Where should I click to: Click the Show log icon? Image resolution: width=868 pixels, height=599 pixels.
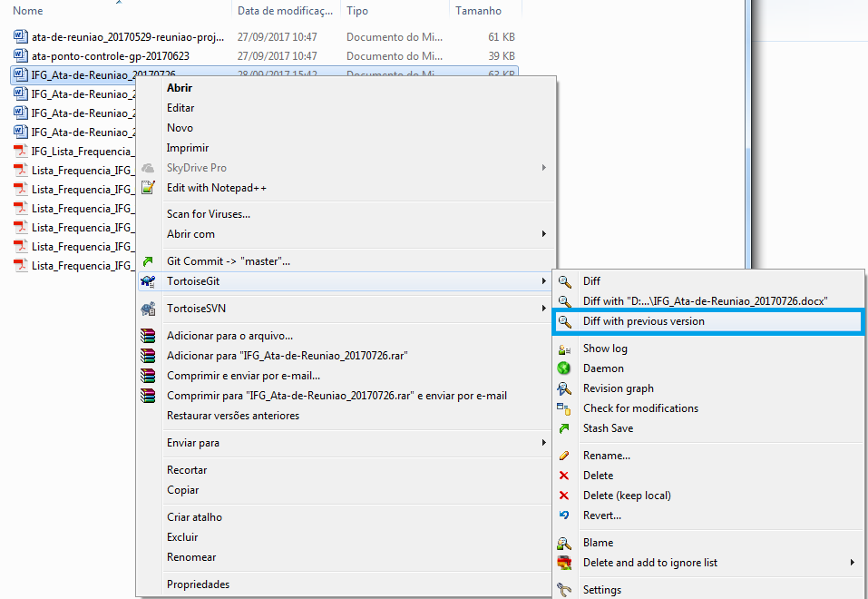click(564, 349)
